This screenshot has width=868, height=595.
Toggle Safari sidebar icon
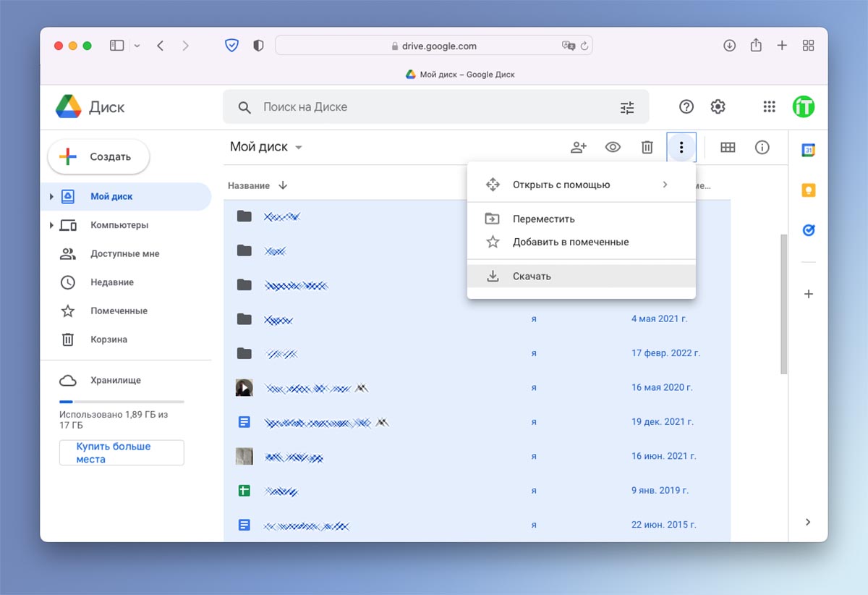[117, 46]
